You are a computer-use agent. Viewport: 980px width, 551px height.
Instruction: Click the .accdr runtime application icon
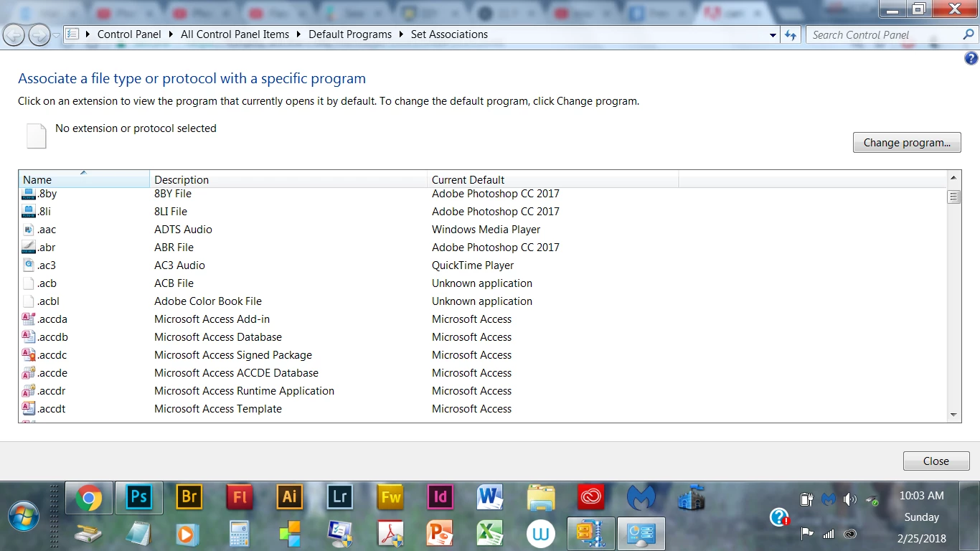[29, 391]
